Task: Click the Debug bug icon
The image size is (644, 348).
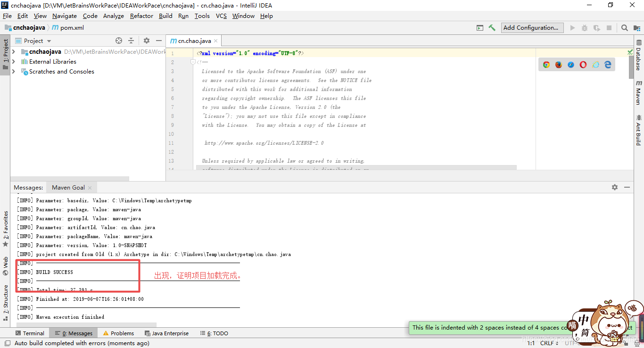Action: click(x=585, y=28)
